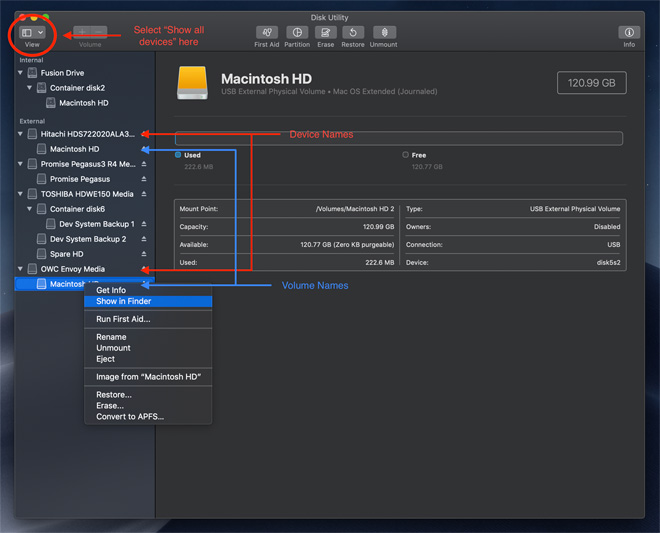Screen dimensions: 660x533
Task: Eject the Promise Pegasus volume
Action: click(x=144, y=179)
